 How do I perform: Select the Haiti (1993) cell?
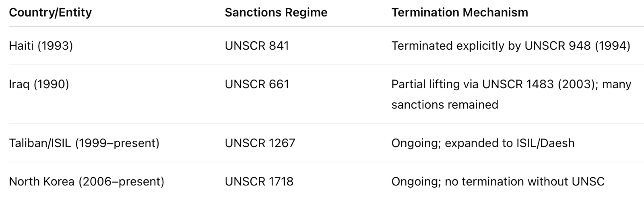[41, 46]
